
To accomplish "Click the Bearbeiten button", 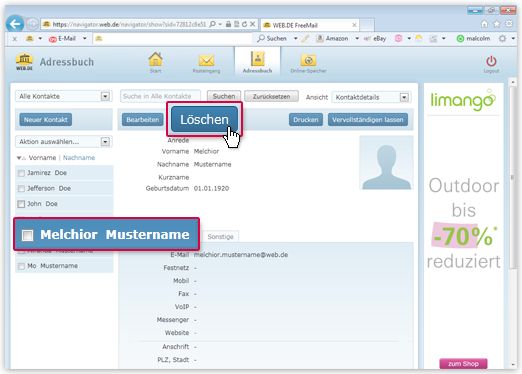I will point(143,120).
